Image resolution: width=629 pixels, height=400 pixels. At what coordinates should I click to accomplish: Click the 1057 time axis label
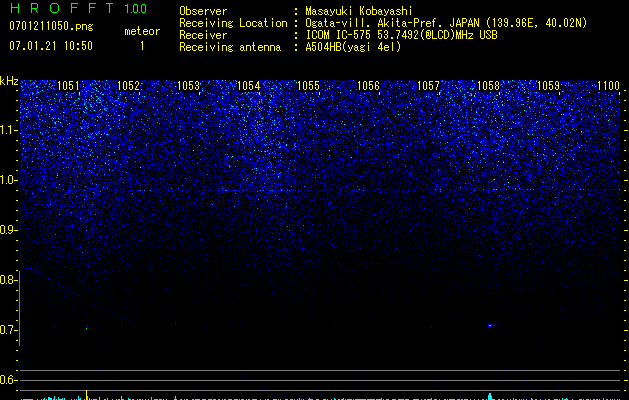click(x=428, y=85)
